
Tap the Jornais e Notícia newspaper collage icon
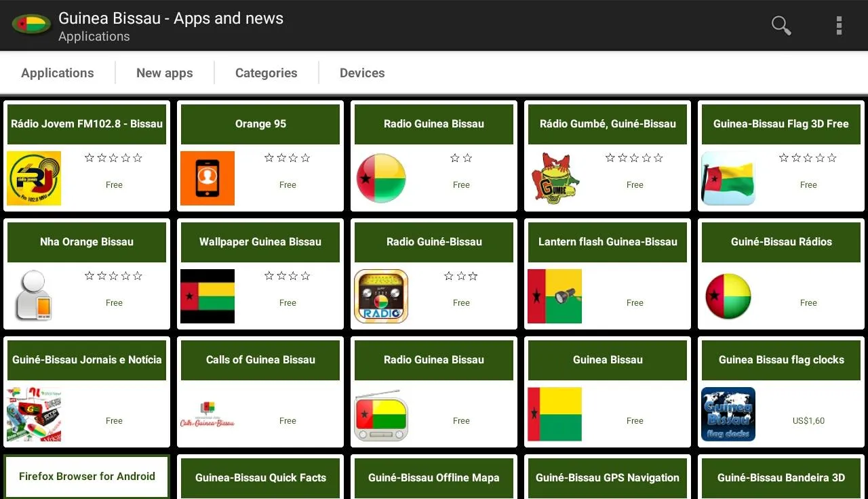[x=34, y=414]
